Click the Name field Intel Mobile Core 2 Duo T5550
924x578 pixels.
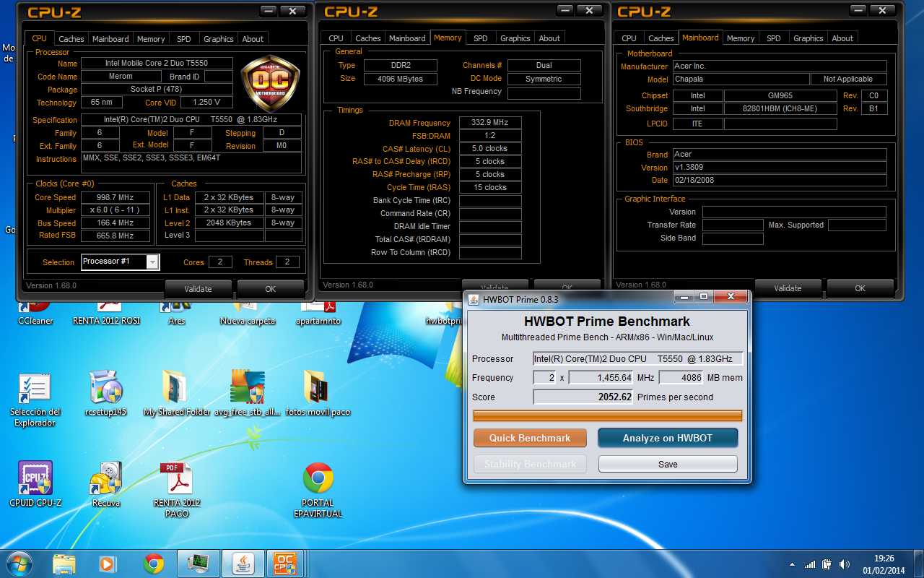(157, 64)
